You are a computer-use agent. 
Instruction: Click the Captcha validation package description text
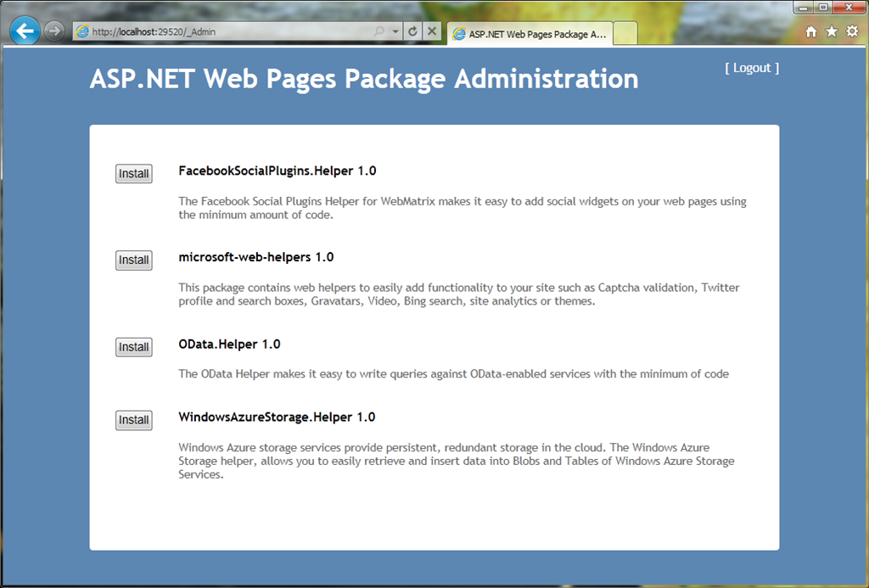459,294
